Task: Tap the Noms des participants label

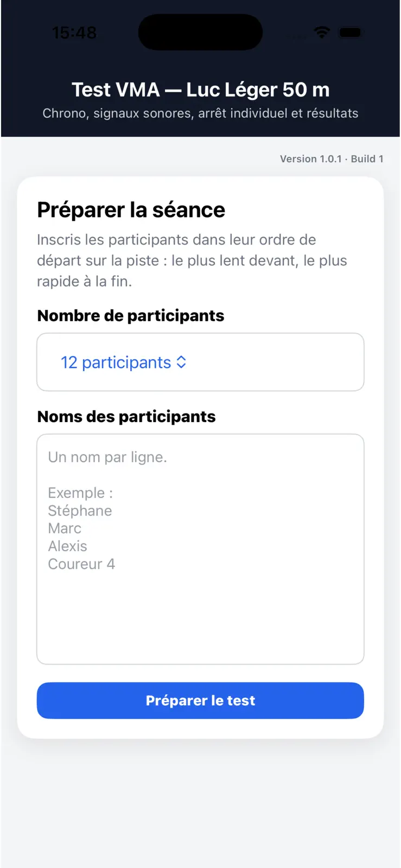Action: click(x=126, y=417)
